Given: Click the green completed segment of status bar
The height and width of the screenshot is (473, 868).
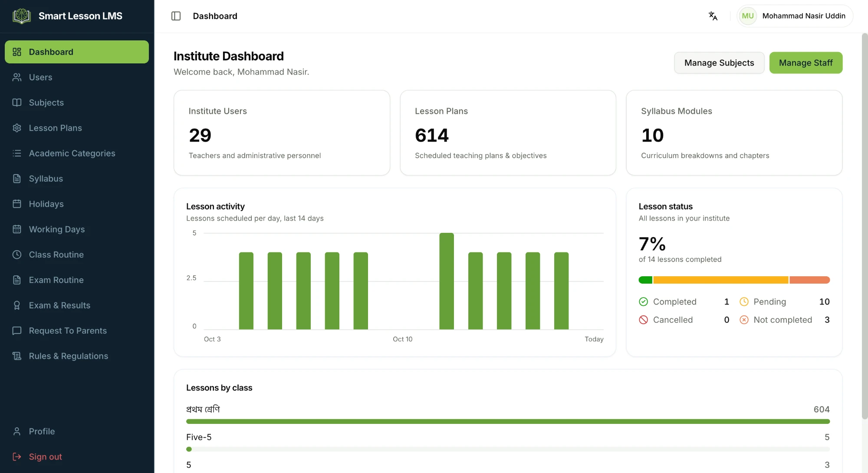Looking at the screenshot, I should 645,280.
